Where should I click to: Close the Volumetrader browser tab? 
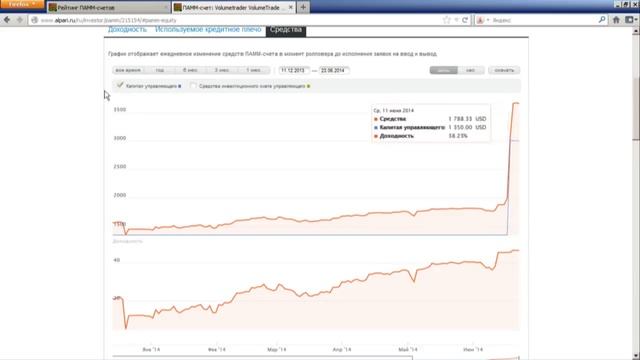pos(291,7)
